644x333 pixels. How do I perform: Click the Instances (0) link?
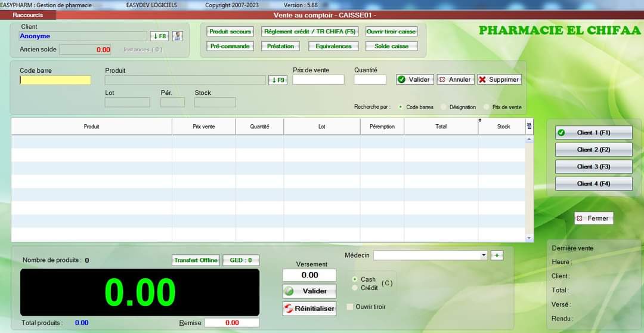(x=143, y=50)
